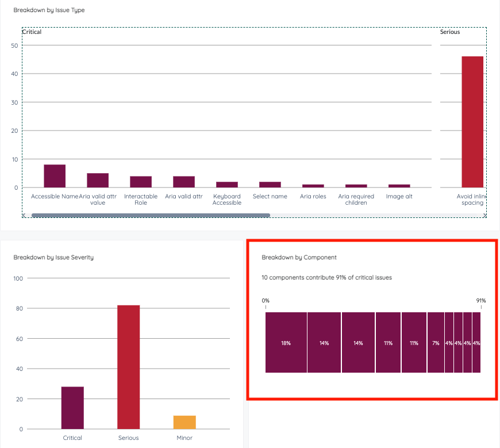500x448 pixels.
Task: Select the orange Minor bar in severity chart
Action: tap(184, 422)
